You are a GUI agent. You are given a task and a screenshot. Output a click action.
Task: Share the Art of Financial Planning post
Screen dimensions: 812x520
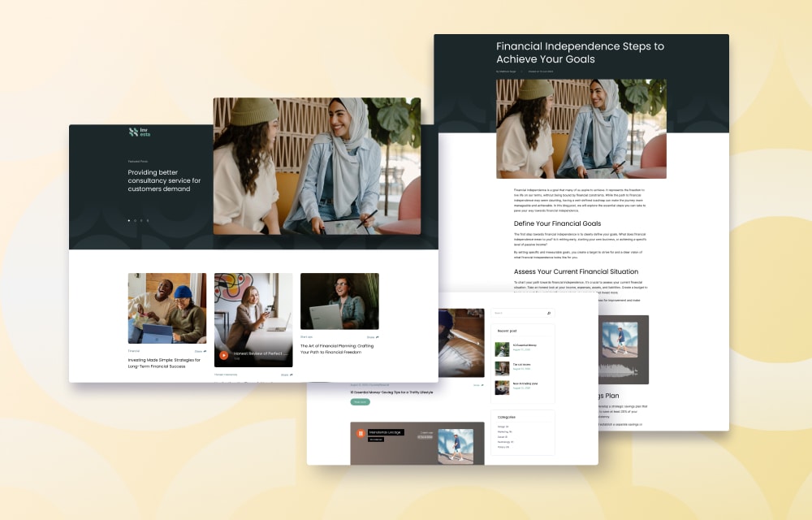pos(373,336)
